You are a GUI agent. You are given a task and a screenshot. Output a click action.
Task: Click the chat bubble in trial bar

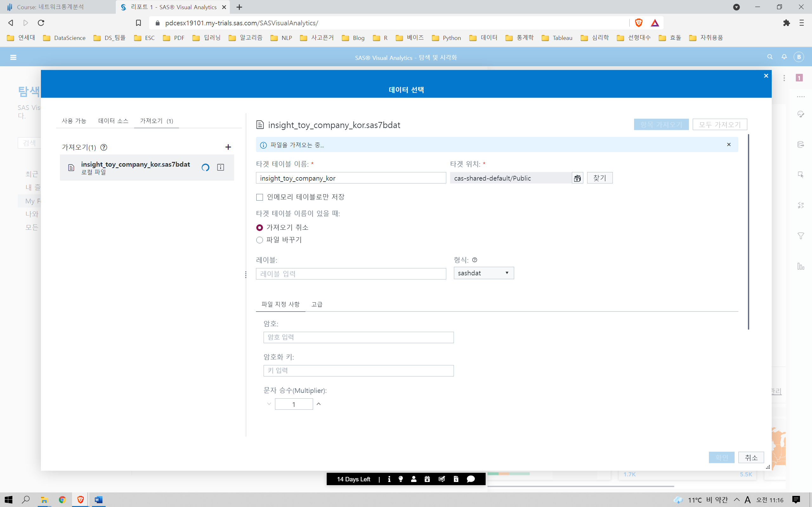point(471,479)
